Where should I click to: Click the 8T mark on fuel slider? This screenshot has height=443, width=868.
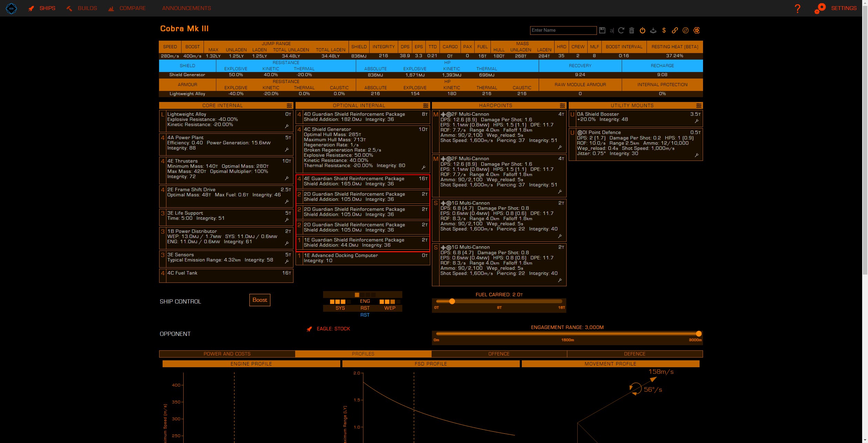(499, 308)
